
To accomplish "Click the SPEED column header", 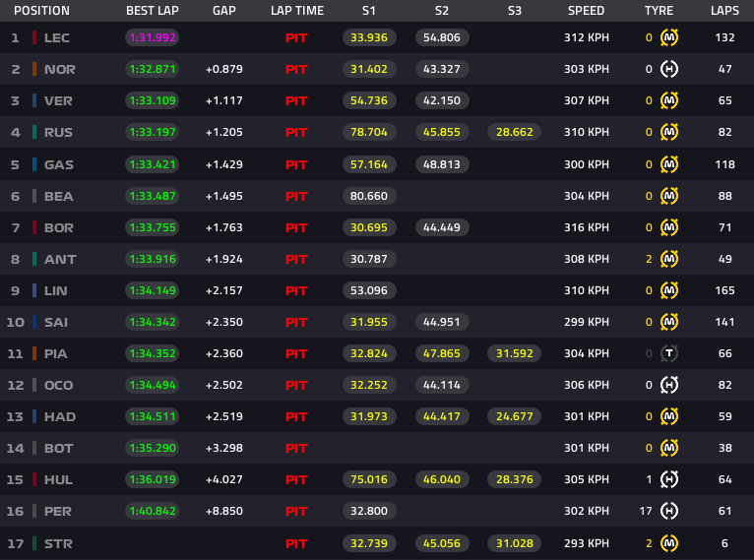I will pos(587,11).
